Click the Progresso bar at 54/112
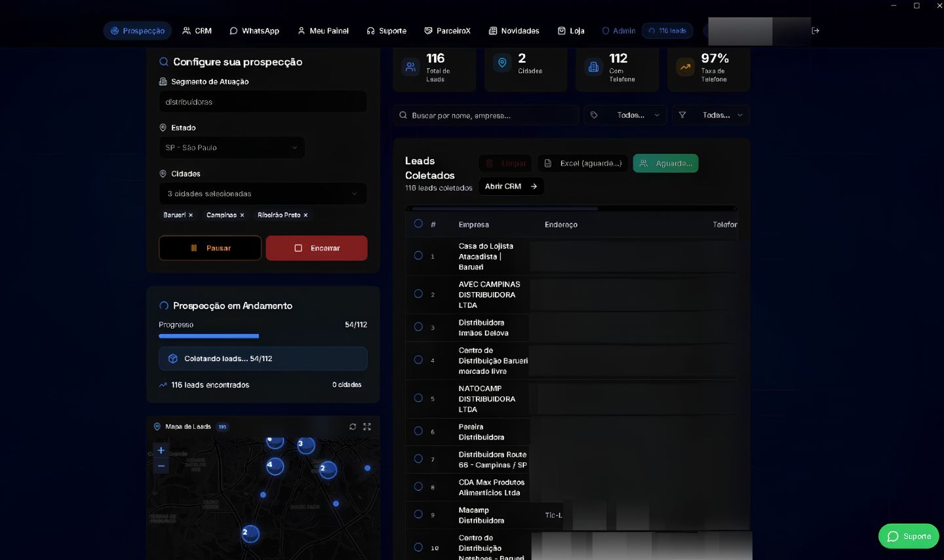 (263, 336)
